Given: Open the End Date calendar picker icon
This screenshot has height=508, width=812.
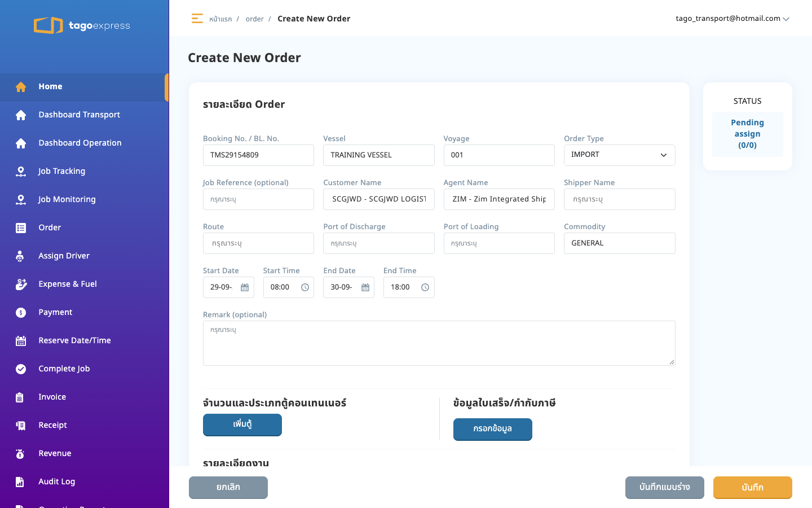Looking at the screenshot, I should pos(365,287).
